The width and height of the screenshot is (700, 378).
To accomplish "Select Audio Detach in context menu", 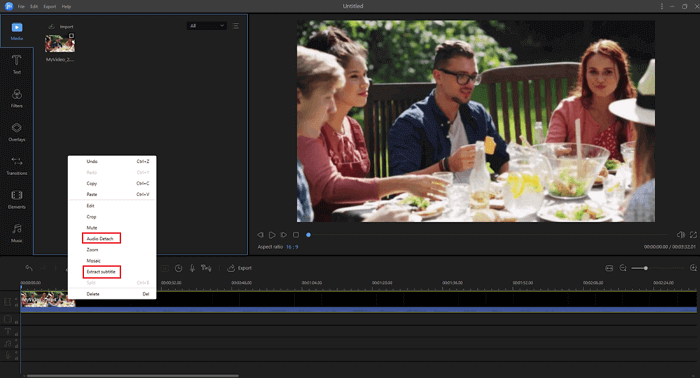I will 101,238.
